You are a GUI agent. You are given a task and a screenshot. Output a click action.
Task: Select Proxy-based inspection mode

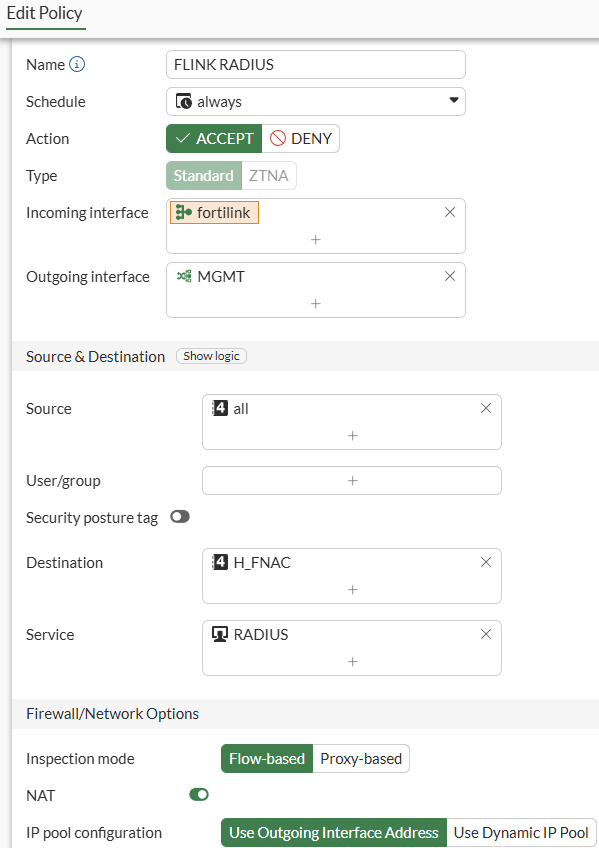pos(361,759)
